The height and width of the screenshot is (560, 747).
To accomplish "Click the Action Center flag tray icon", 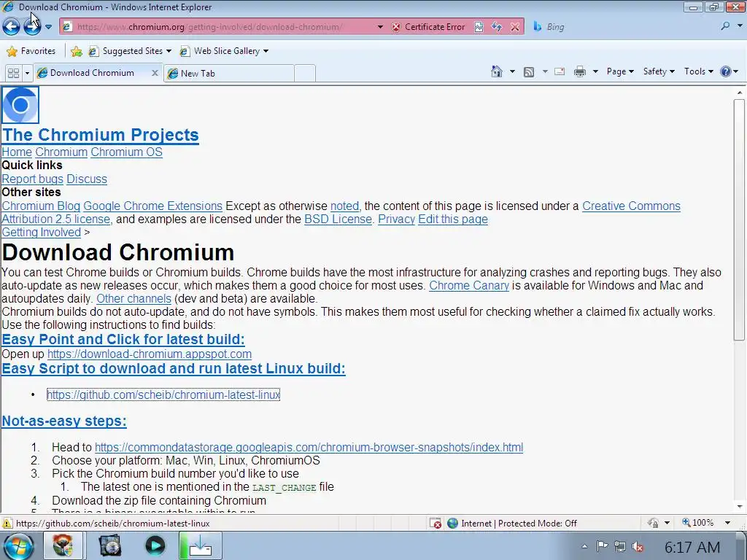I will coord(602,546).
